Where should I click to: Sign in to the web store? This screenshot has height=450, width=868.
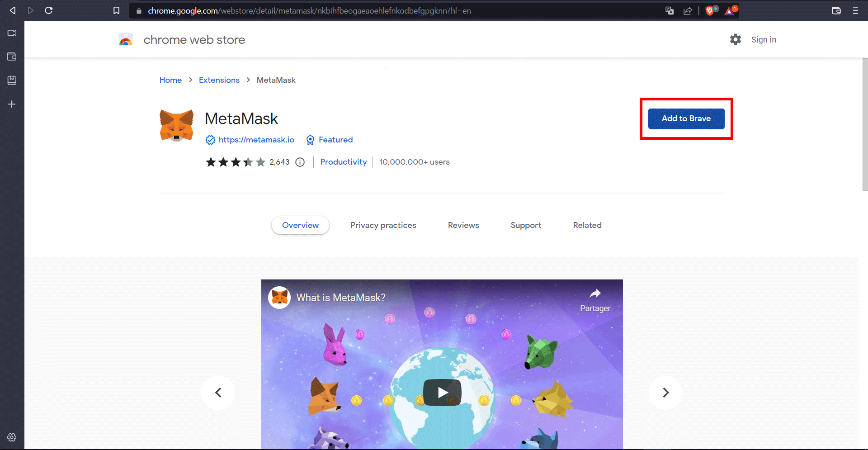764,40
